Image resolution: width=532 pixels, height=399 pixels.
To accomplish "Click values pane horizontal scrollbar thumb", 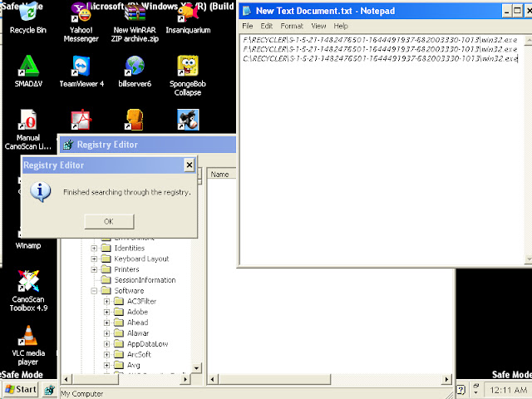I will click(x=274, y=379).
